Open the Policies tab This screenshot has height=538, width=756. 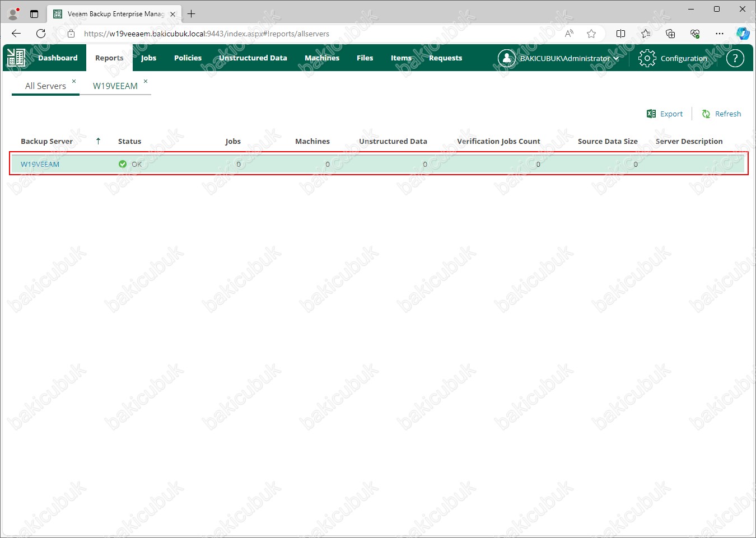188,58
